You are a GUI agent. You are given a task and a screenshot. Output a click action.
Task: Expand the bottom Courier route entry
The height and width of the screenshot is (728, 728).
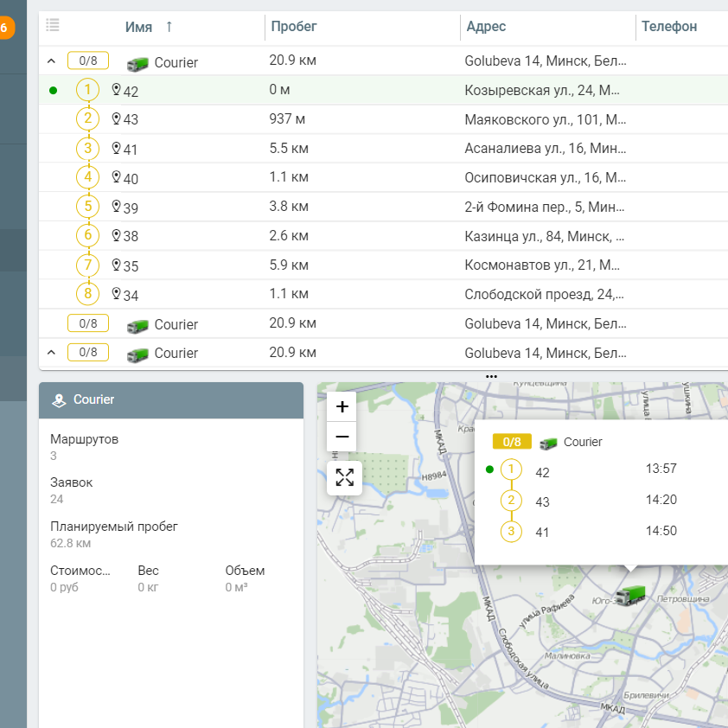pos(50,353)
